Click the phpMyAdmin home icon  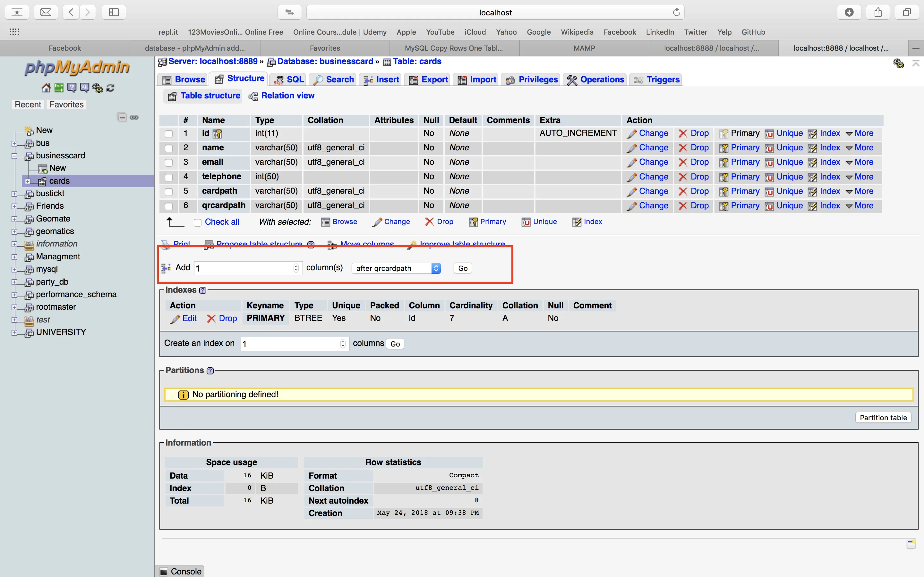tap(46, 88)
